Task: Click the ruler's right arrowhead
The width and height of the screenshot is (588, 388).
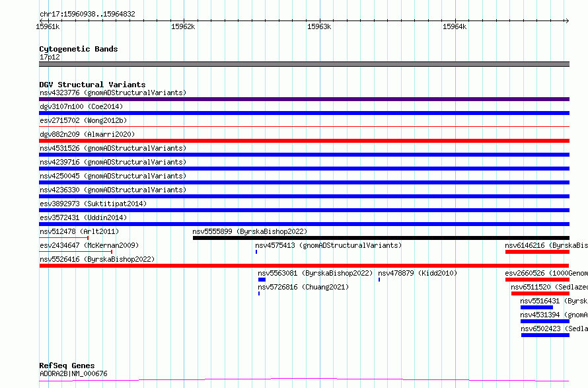Action: point(567,21)
